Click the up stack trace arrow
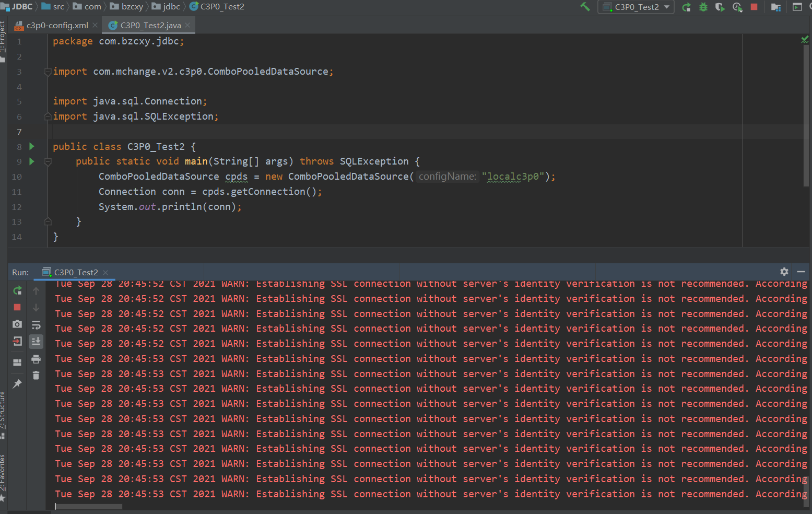 [36, 290]
